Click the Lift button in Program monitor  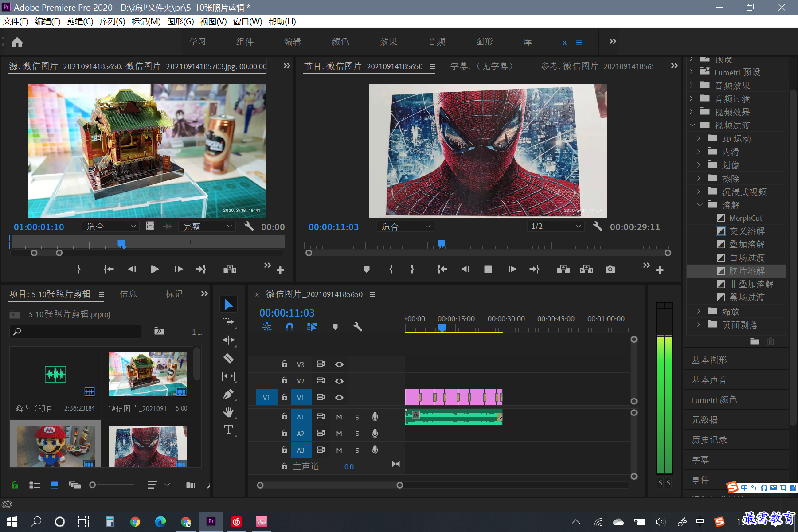tap(563, 269)
